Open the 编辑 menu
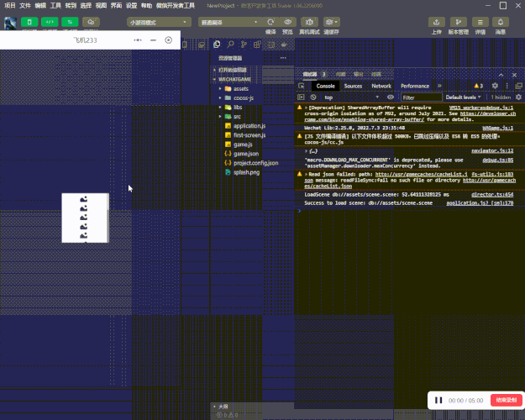The width and height of the screenshot is (525, 420). [x=40, y=5]
